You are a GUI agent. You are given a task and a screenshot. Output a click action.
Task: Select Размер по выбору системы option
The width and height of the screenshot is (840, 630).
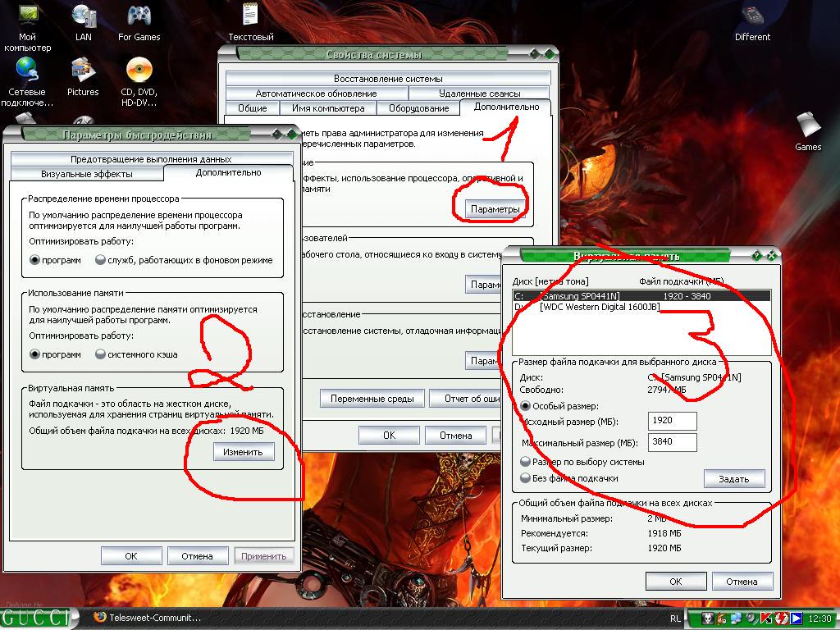[x=526, y=462]
